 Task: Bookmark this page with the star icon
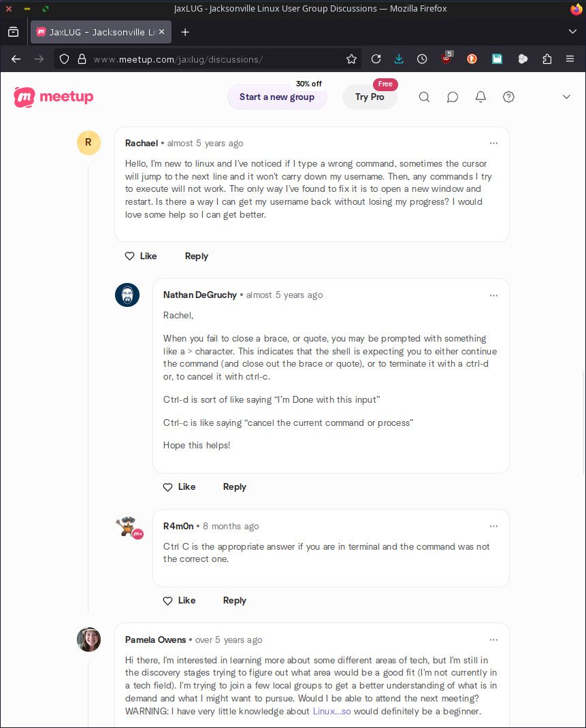pyautogui.click(x=351, y=59)
